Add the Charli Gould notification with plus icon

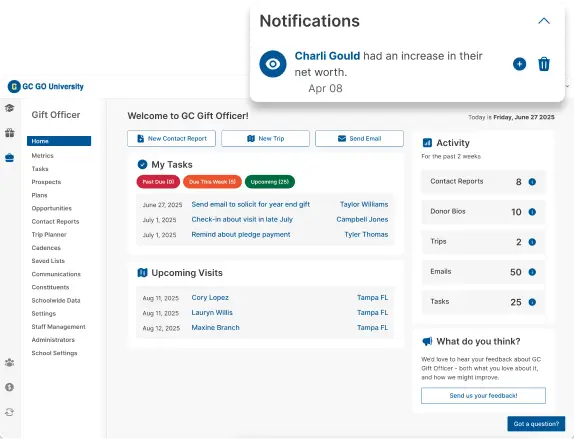point(519,64)
